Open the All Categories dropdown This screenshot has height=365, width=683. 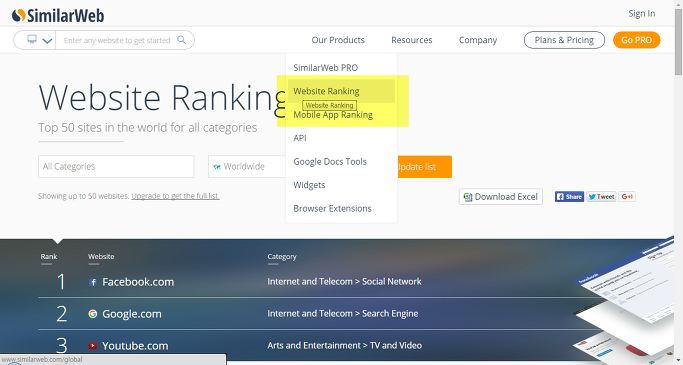(116, 166)
